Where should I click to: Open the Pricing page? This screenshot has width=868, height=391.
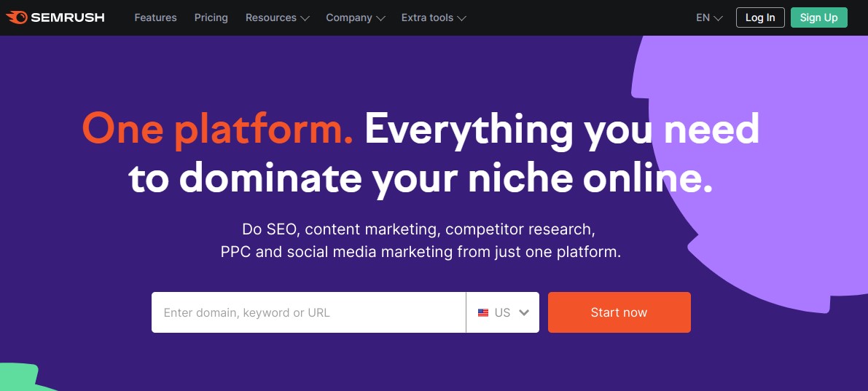point(211,17)
